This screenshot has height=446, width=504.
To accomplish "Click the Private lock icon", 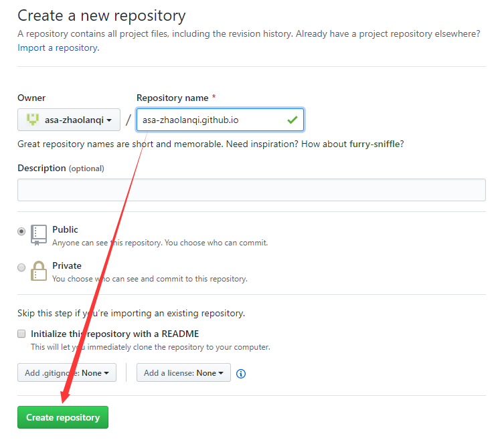I will pyautogui.click(x=39, y=270).
